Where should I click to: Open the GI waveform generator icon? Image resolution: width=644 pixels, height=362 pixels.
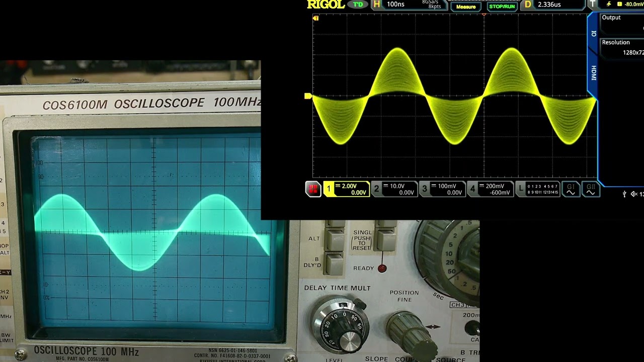[x=571, y=189]
